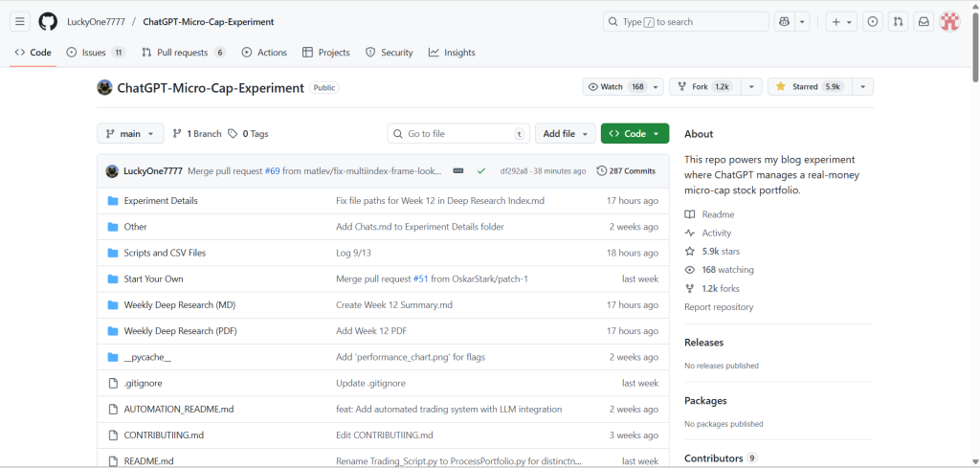980x468 pixels.
Task: Open the notifications inbox icon
Action: (x=924, y=22)
